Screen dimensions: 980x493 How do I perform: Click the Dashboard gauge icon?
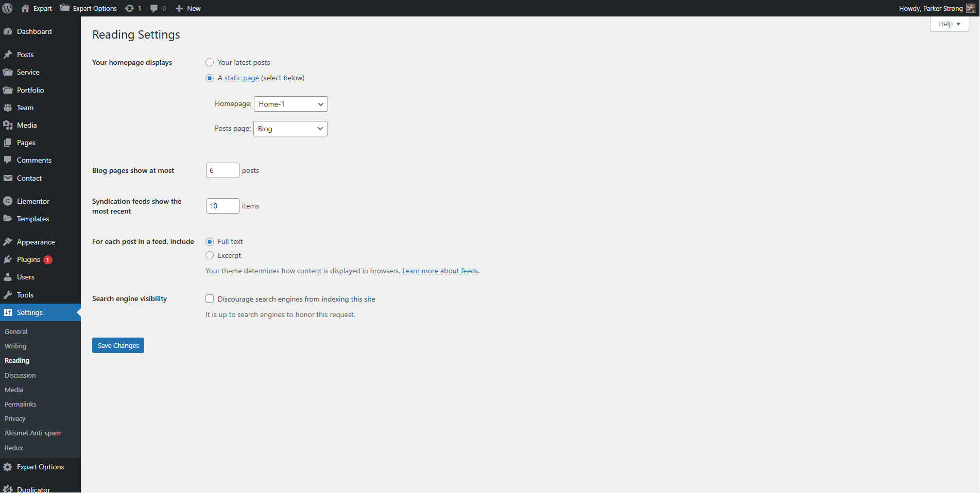8,31
